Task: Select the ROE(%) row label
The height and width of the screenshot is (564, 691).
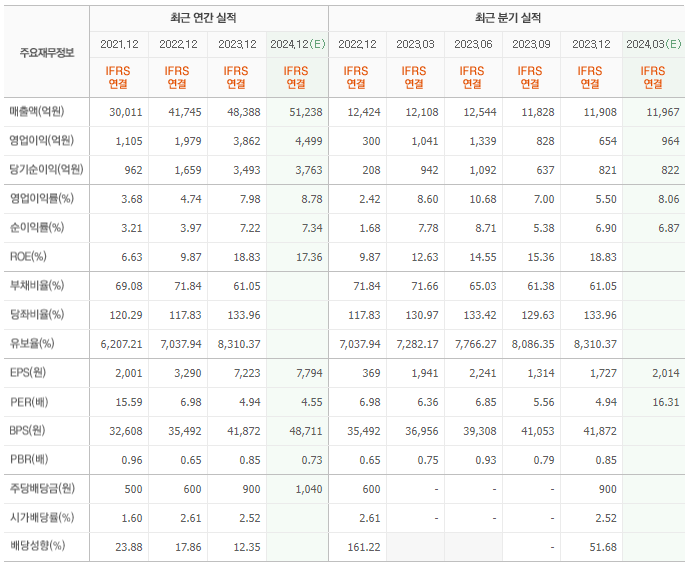Action: pyautogui.click(x=28, y=256)
